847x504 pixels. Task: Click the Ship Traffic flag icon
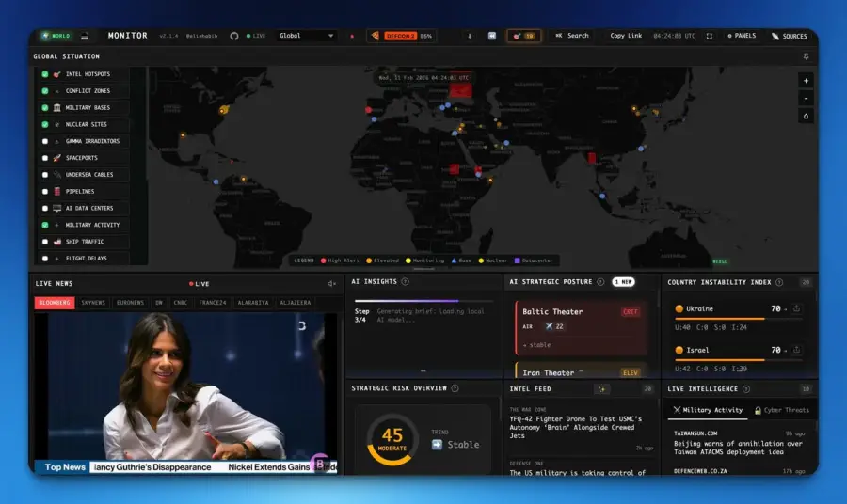click(56, 242)
